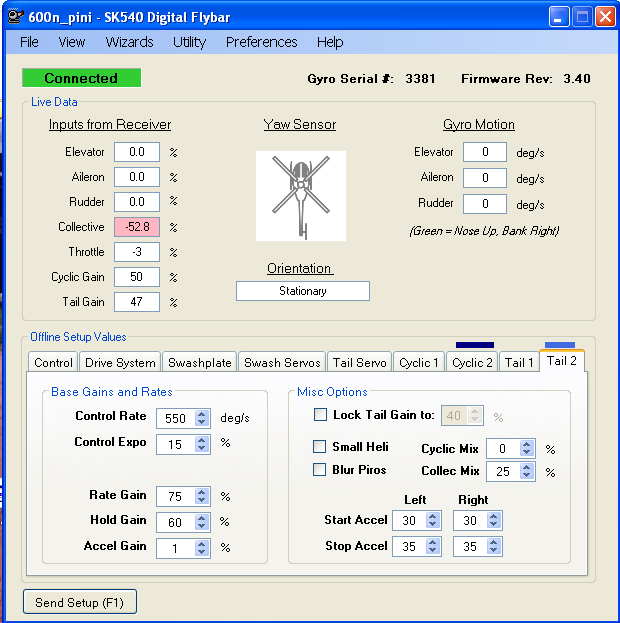620x623 pixels.
Task: Click the helicopter yaw sensor image
Action: point(301,195)
